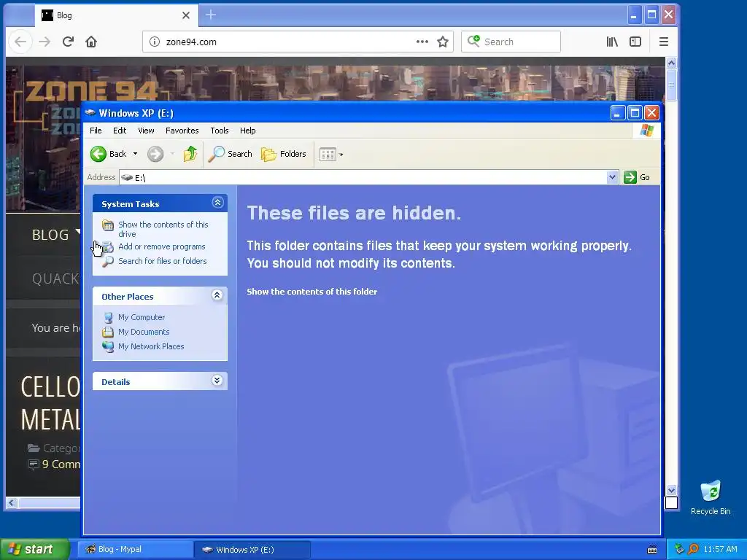
Task: Click the browser forward arrow button
Action: pyautogui.click(x=44, y=42)
